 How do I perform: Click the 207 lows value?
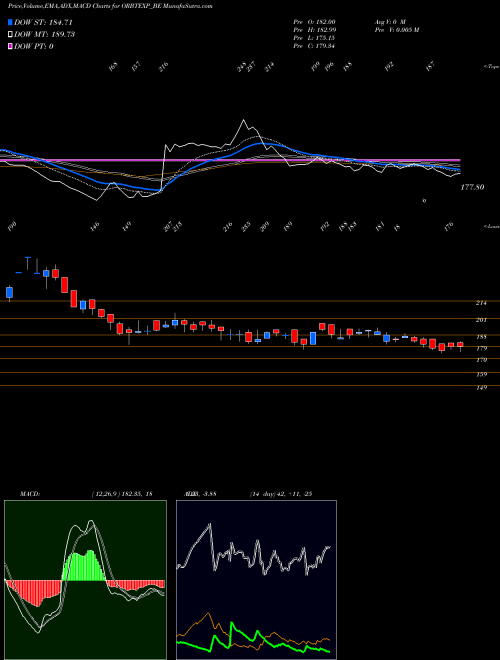click(168, 227)
